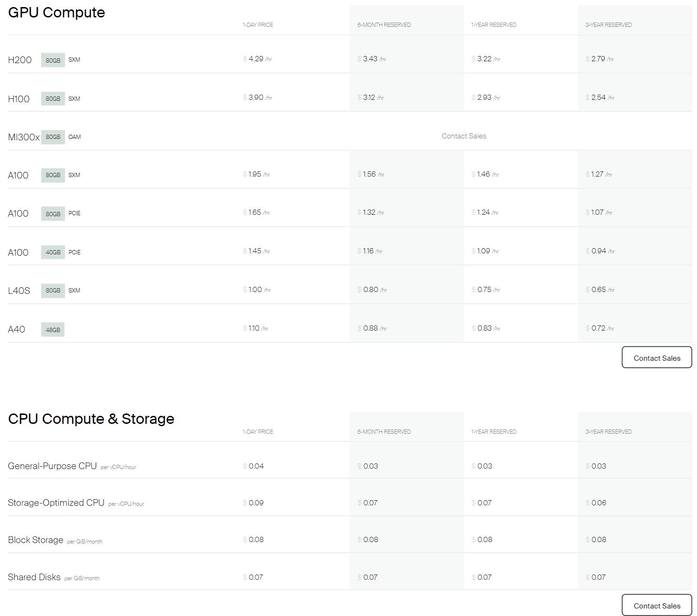Click Contact Sales button below CPU Compute & Storage table
This screenshot has height=616, width=697.
(x=656, y=605)
